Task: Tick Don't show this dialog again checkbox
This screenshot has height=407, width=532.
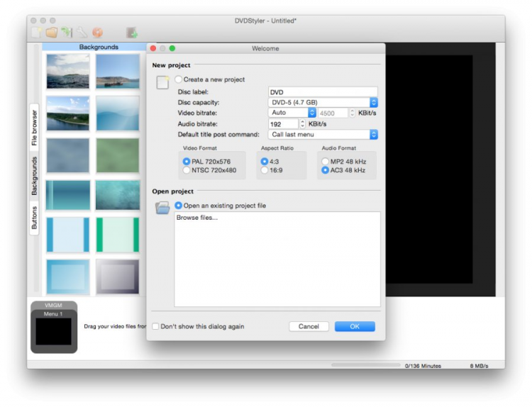Action: [155, 326]
